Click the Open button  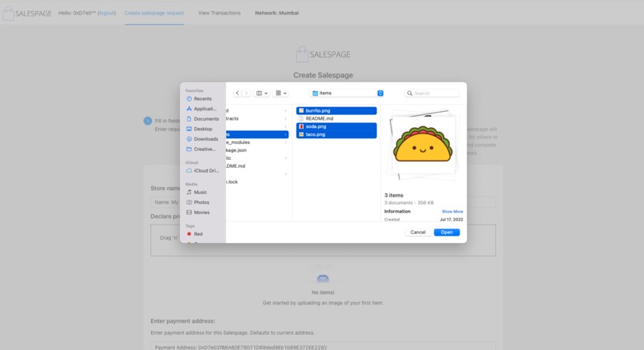447,233
